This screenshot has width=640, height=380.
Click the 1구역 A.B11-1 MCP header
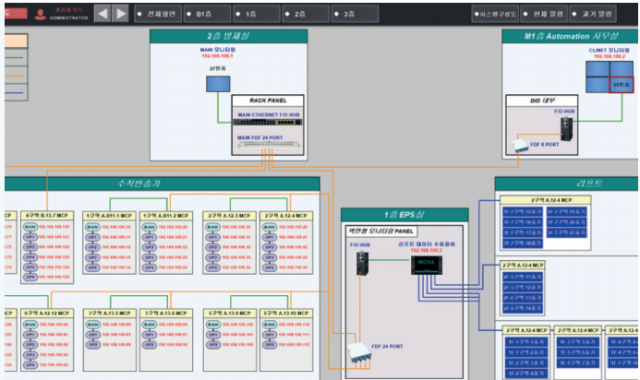[109, 216]
